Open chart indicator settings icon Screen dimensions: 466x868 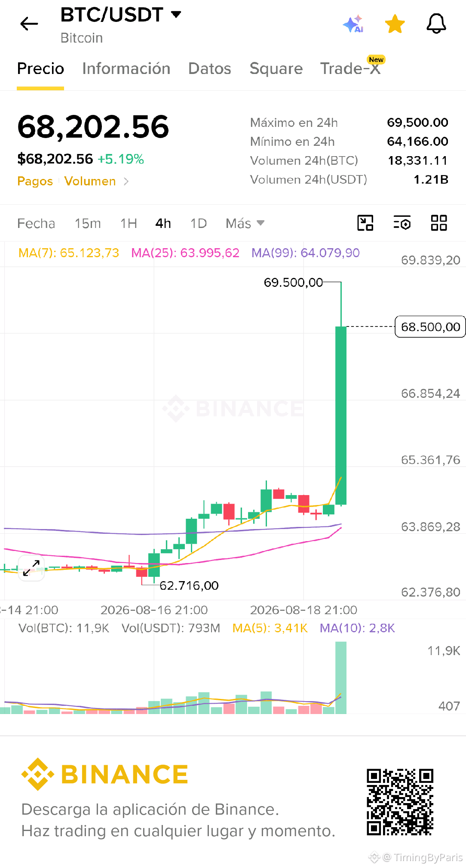[x=402, y=223]
